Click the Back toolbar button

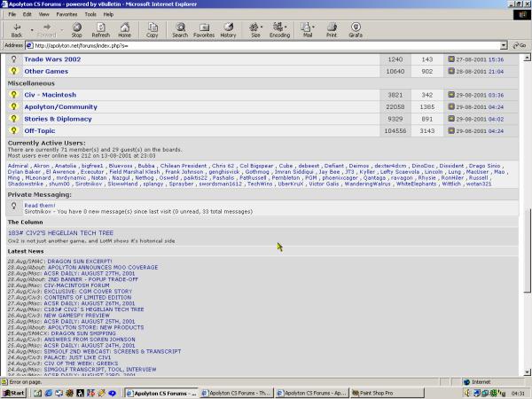17,30
